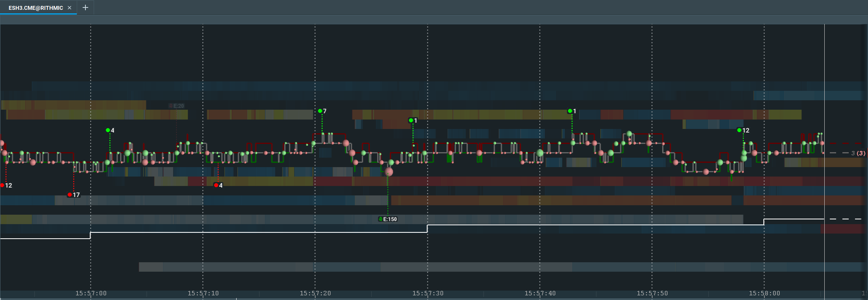
Task: Click the 15:57:20 time axis label
Action: tap(315, 293)
